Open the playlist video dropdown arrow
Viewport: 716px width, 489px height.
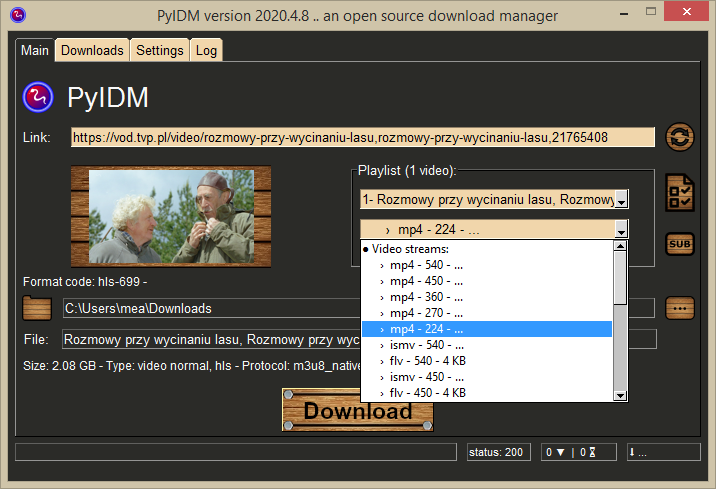[x=621, y=200]
